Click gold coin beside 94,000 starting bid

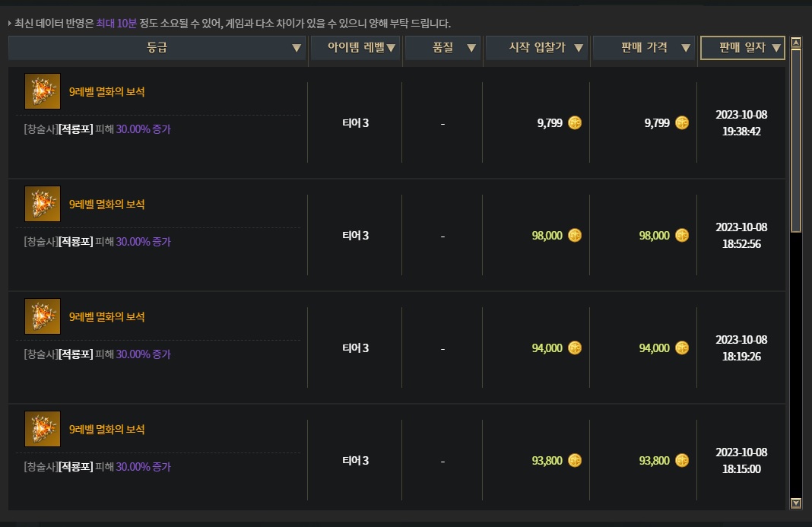[575, 348]
